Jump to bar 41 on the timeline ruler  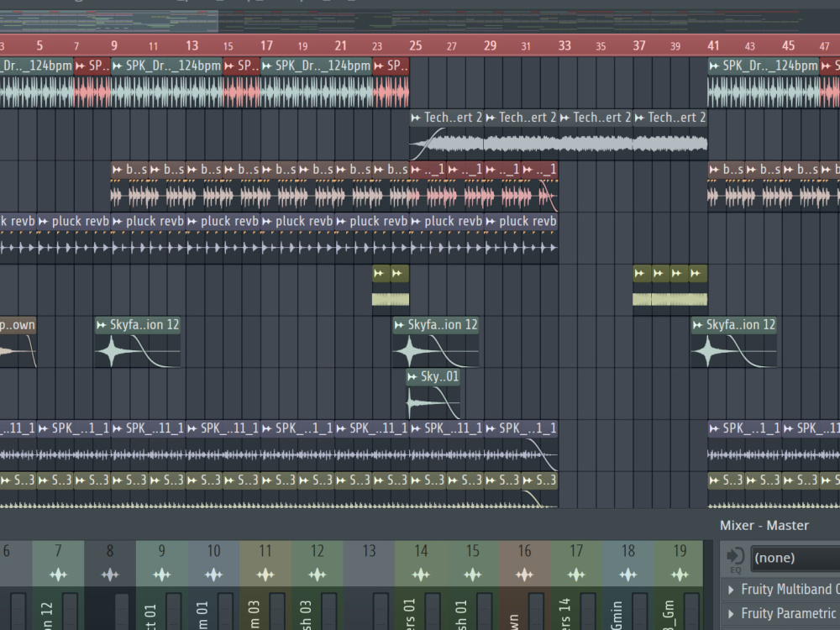click(713, 46)
